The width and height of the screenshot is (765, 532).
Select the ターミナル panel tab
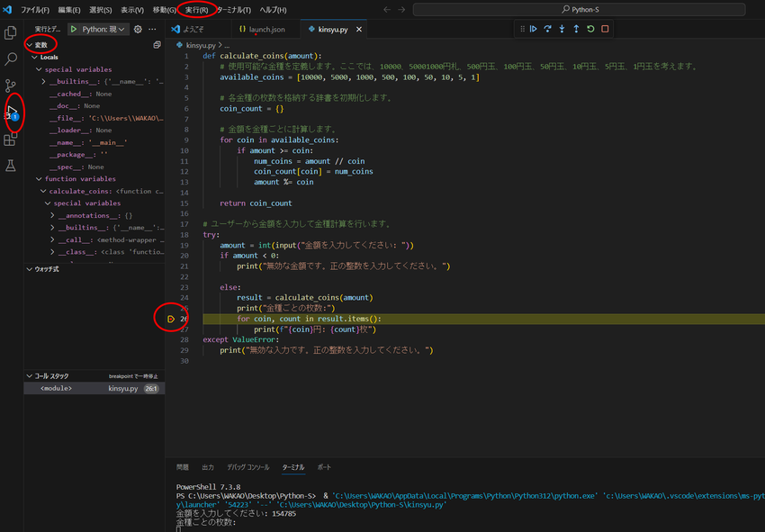tap(293, 467)
